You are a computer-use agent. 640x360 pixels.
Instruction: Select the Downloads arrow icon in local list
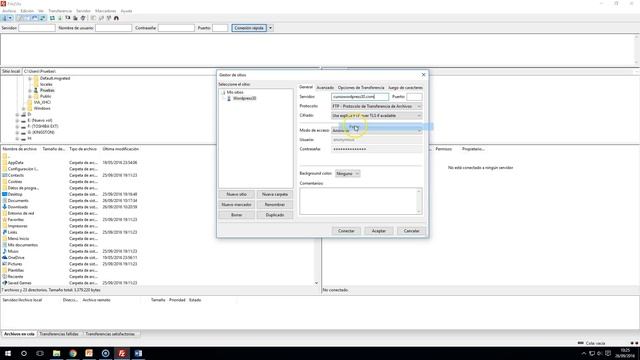click(4, 207)
